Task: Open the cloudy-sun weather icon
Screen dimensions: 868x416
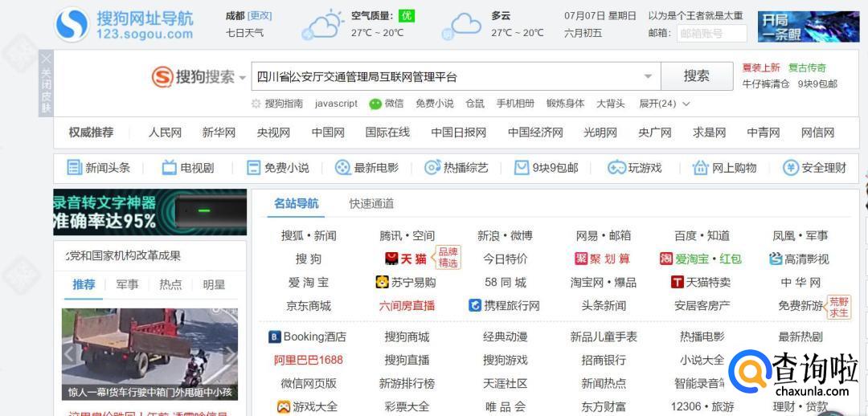Action: 322,26
